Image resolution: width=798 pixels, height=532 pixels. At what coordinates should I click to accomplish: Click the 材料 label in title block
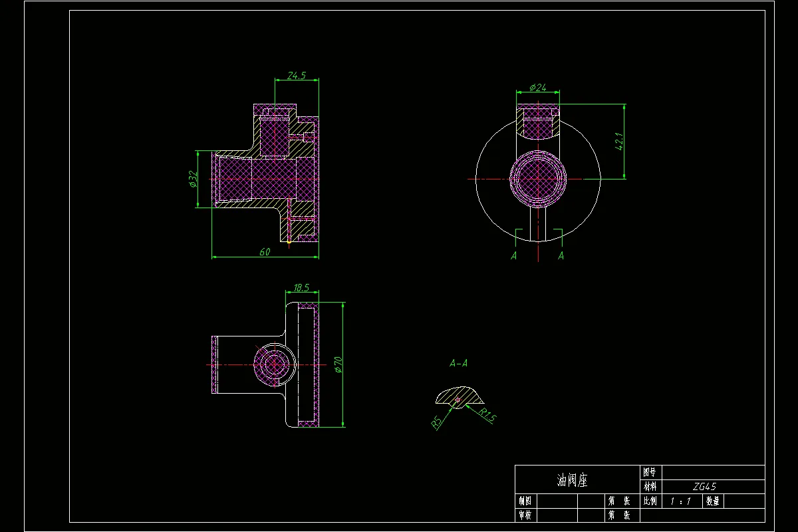point(650,487)
